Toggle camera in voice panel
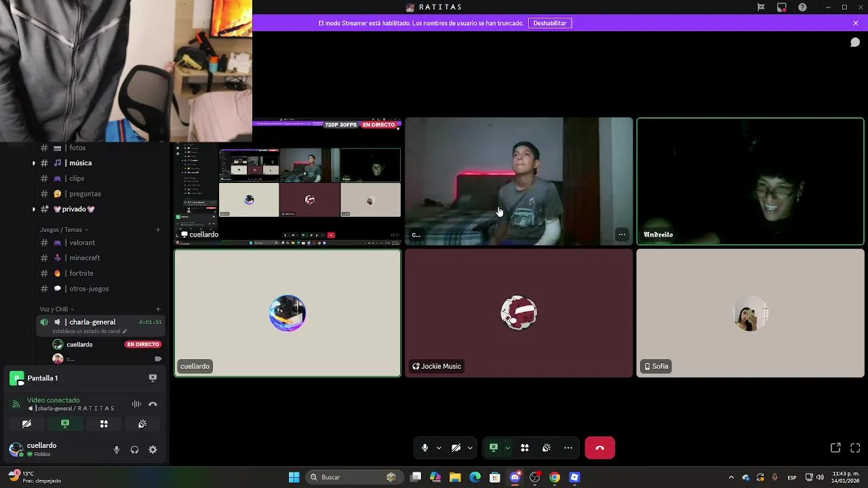Screen dimensions: 868x488 click(x=26, y=424)
